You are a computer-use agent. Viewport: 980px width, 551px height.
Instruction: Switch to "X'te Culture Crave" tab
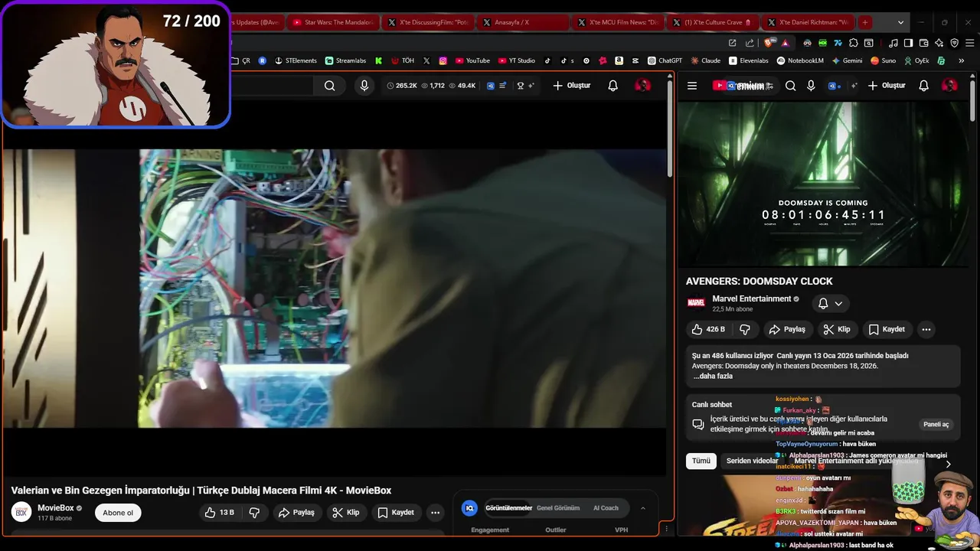712,22
